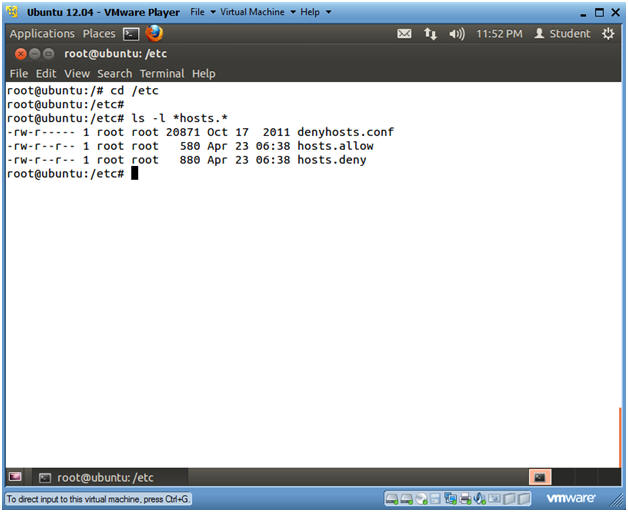Expand the Virtual Machine dropdown

pos(258,12)
